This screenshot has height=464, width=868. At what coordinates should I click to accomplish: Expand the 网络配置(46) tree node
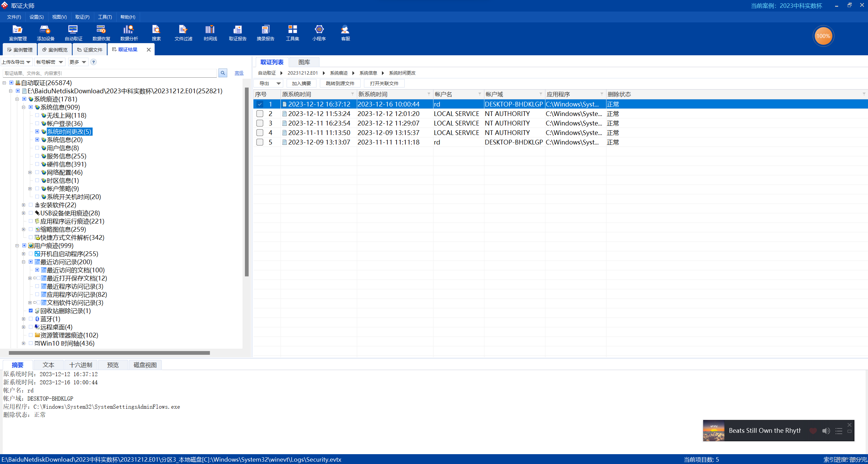coord(30,172)
